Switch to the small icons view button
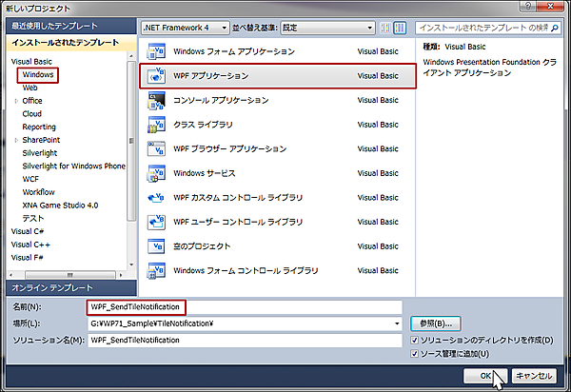Viewport: 571px width, 392px height. (384, 28)
